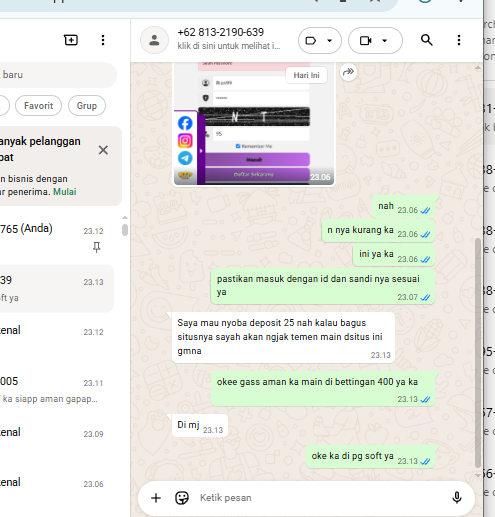Image resolution: width=495 pixels, height=517 pixels.
Task: Click the contact profile avatar in the chat header
Action: pyautogui.click(x=154, y=40)
